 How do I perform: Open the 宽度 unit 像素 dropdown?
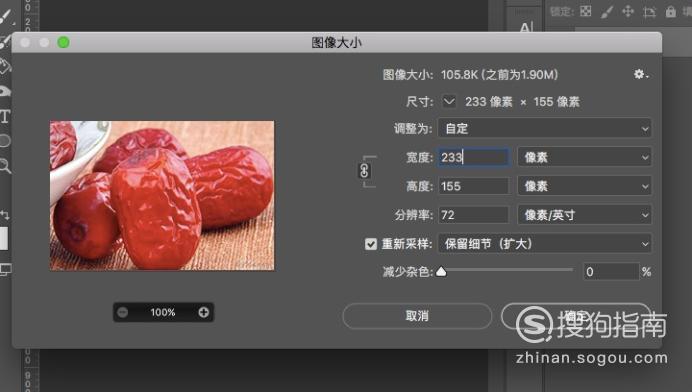(x=584, y=157)
